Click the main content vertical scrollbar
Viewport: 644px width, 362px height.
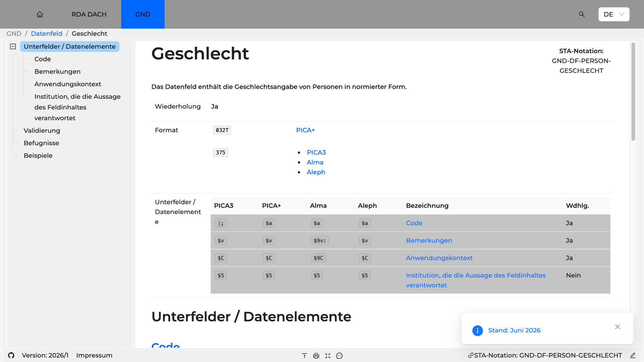point(633,92)
